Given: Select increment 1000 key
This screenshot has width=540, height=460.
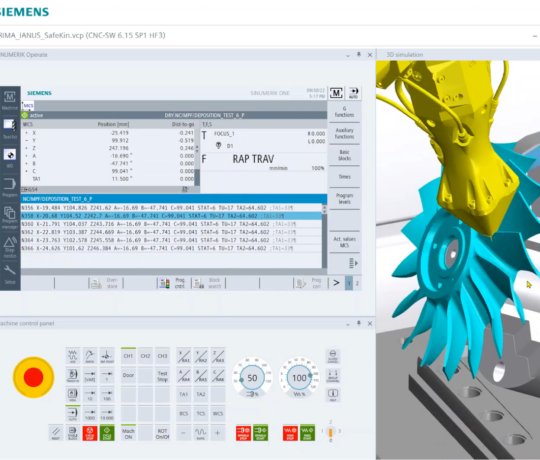Looking at the screenshot, I should tap(90, 414).
